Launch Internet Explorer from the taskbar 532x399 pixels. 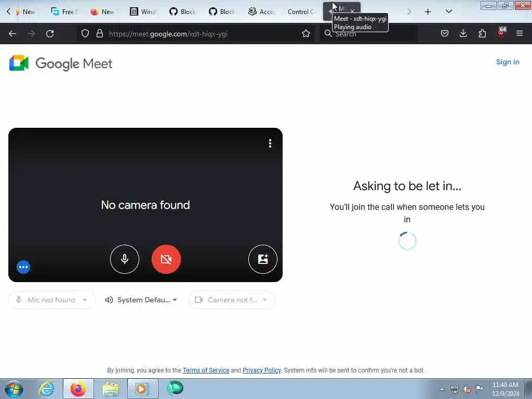point(46,389)
